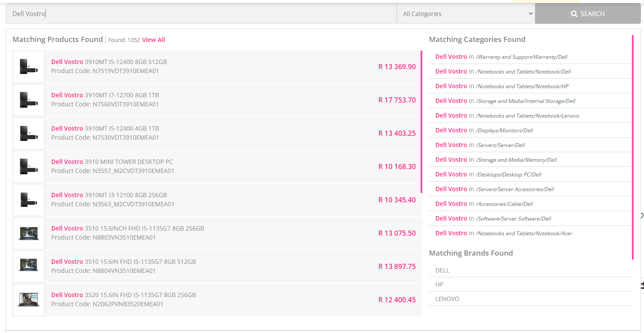Viewport: 644px width, 333px height.
Task: Select Dell Vostro 3910MT I5-12400 8GB 512GB title
Action: [109, 62]
